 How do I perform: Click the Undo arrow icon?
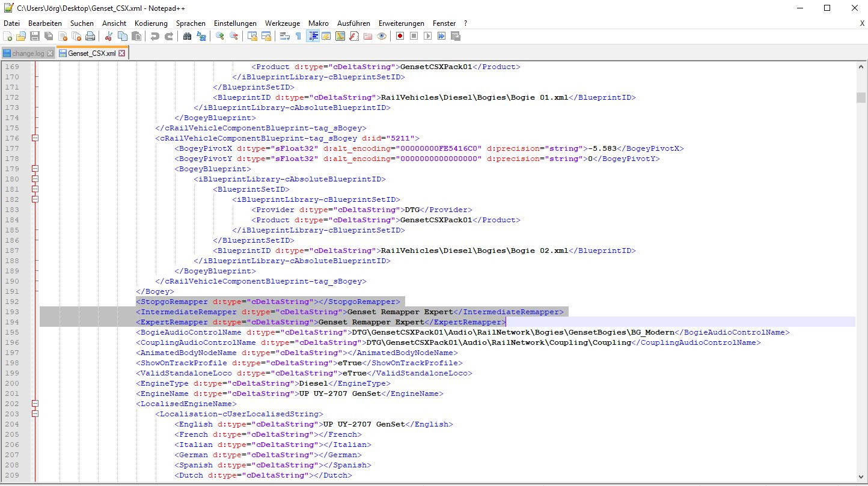[155, 36]
